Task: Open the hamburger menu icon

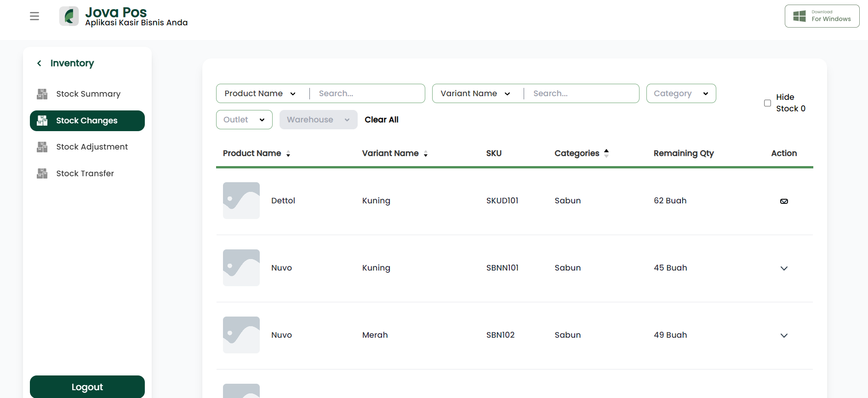Action: pos(34,16)
